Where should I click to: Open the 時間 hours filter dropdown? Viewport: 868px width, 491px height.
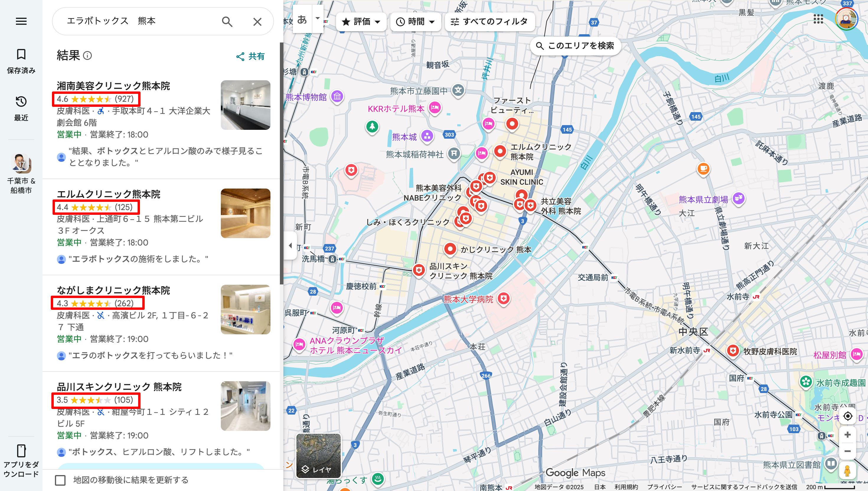click(x=415, y=22)
